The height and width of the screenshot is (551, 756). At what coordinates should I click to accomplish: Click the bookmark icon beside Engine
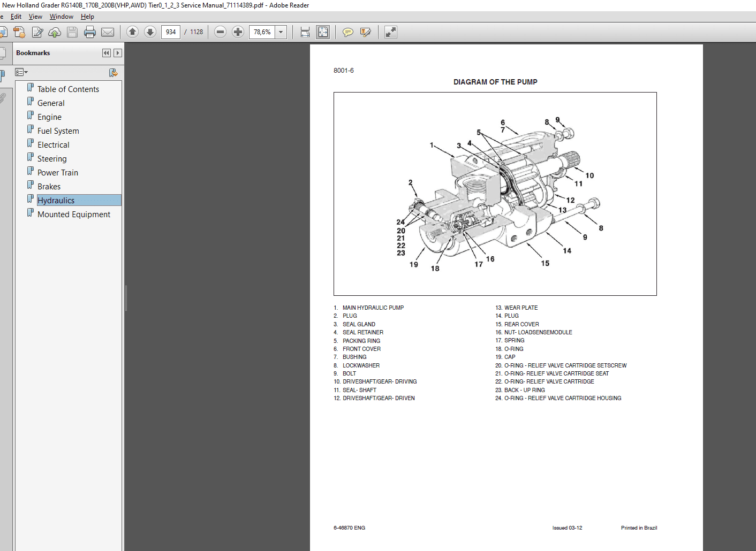31,115
